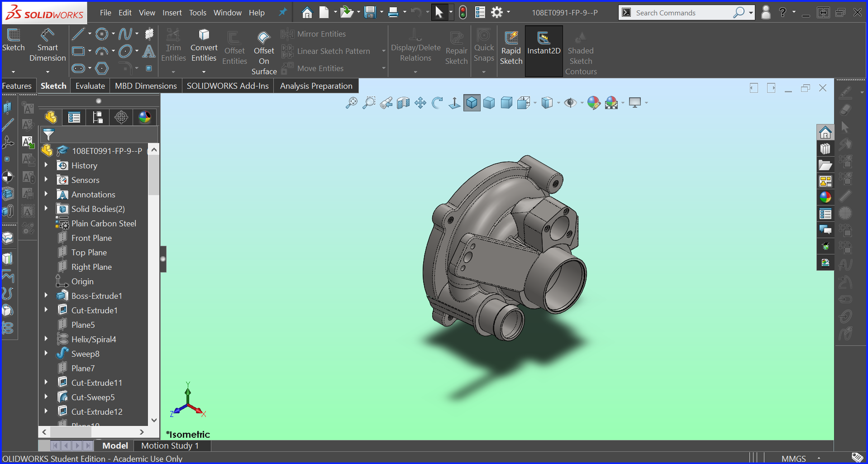Open SOLIDWORKS Add-Ins tab
Viewport: 868px width, 464px height.
point(228,86)
